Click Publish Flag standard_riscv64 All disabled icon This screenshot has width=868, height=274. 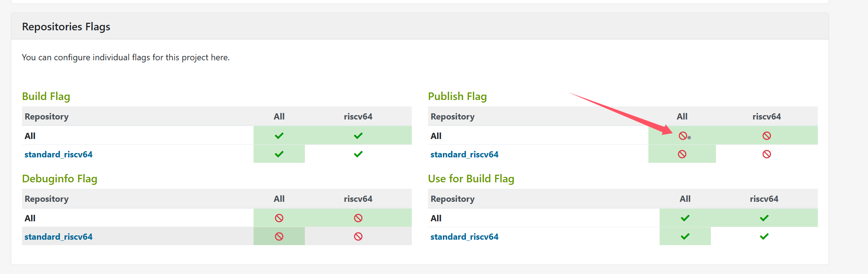[x=682, y=154]
